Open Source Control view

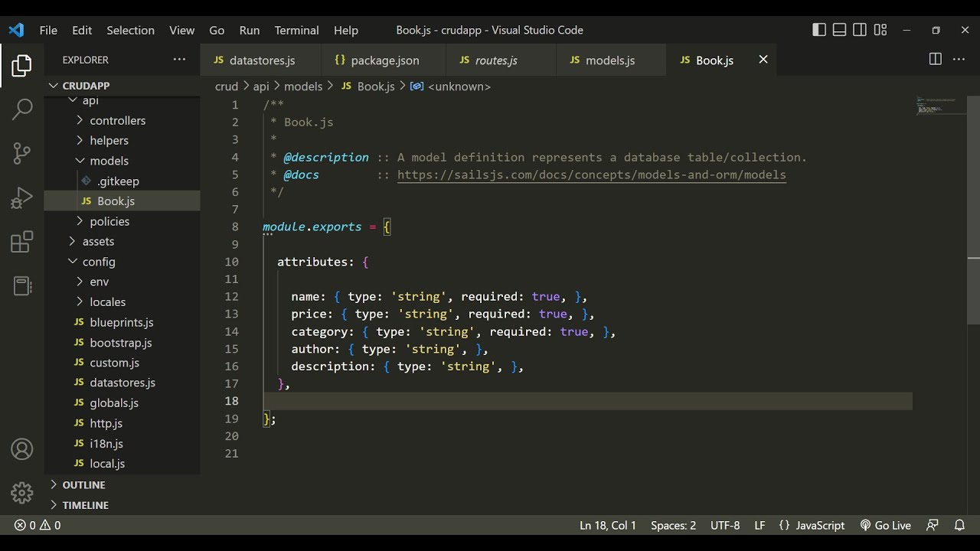coord(22,153)
